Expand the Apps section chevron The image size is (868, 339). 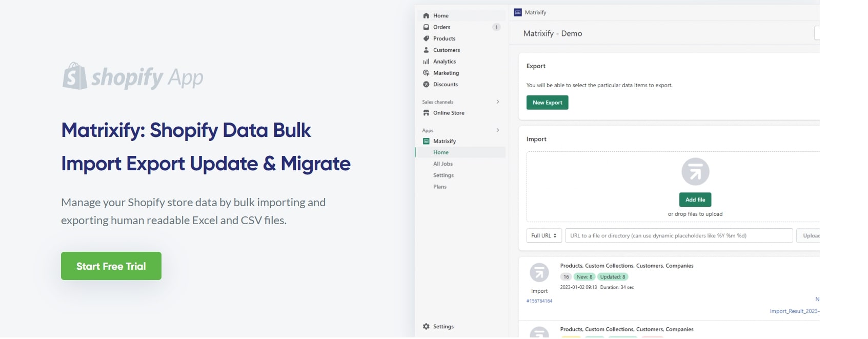498,130
